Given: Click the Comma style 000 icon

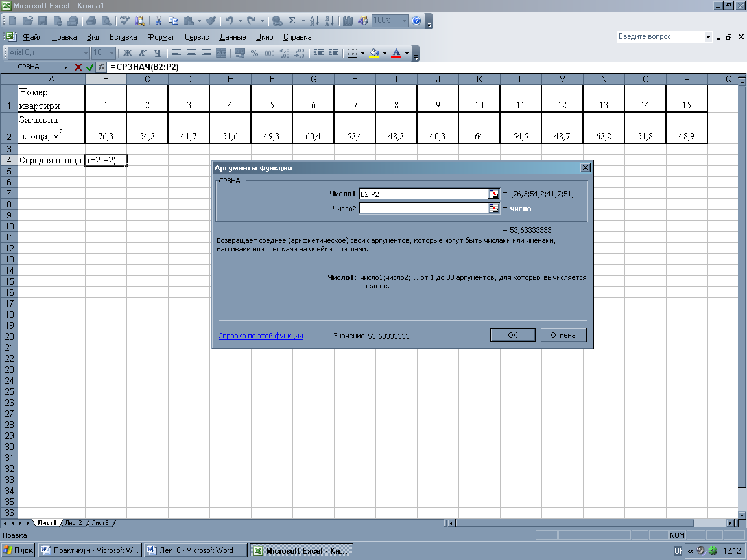Looking at the screenshot, I should tap(270, 53).
